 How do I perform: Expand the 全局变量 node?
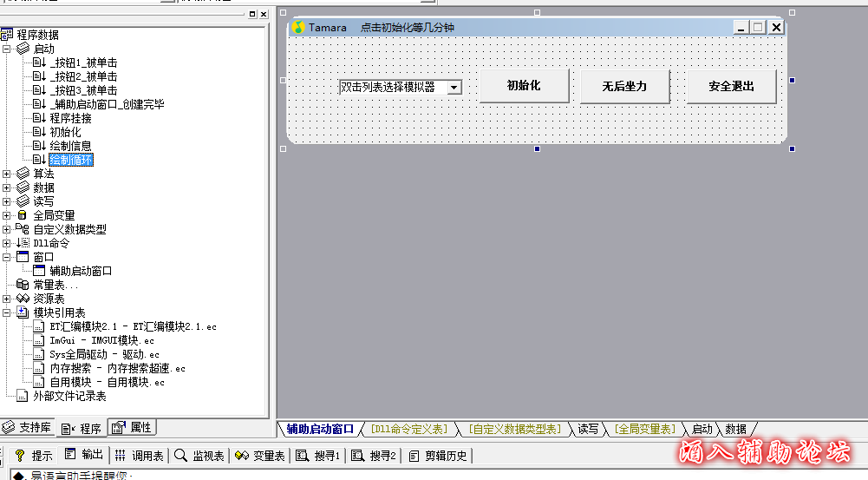[x=7, y=215]
